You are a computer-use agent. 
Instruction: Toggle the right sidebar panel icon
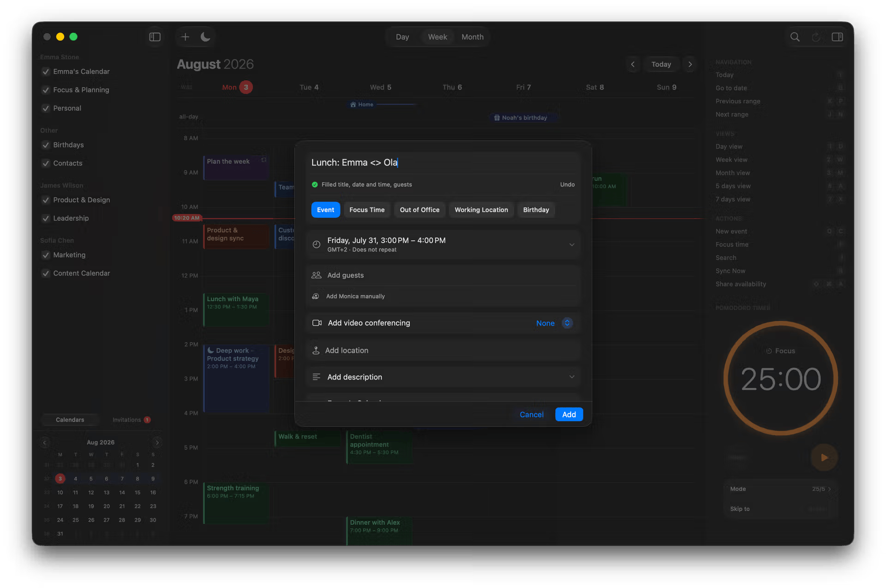coord(837,37)
